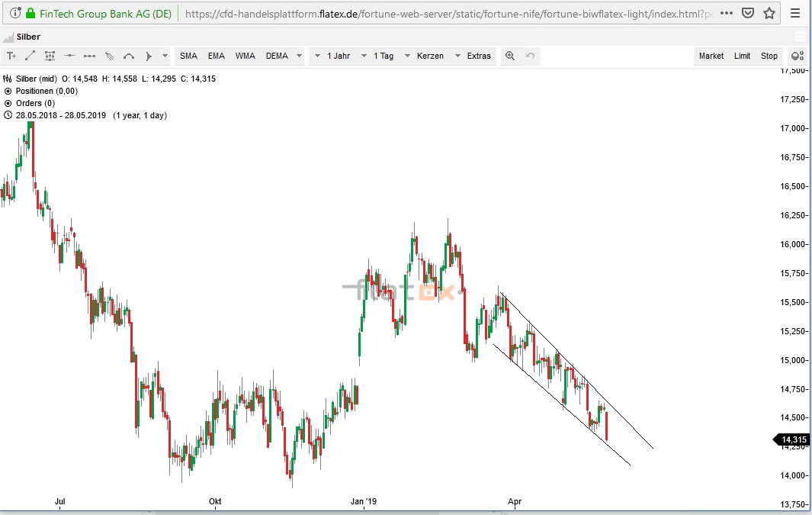Click the current price label 14,315
Screen dimensions: 812x515
point(791,440)
